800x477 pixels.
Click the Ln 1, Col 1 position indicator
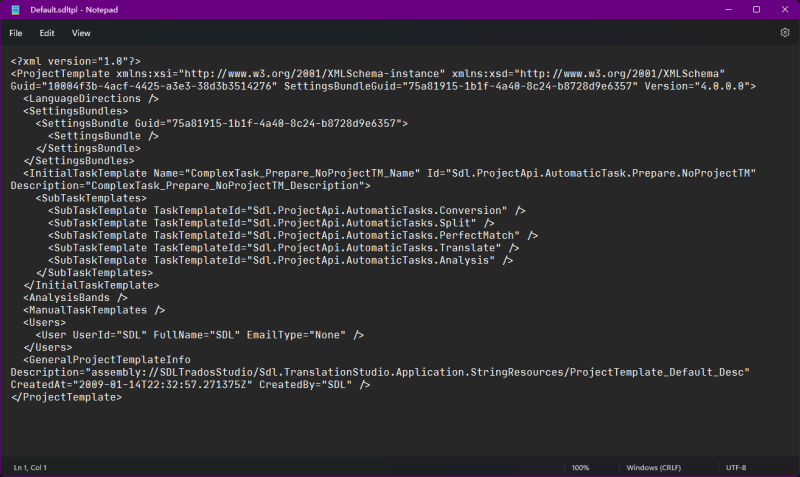point(30,467)
